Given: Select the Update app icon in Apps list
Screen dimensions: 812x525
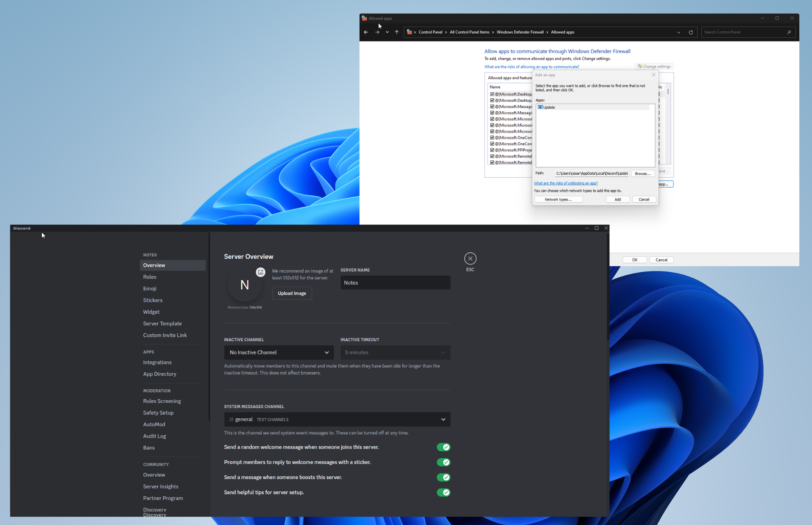Looking at the screenshot, I should coord(540,107).
